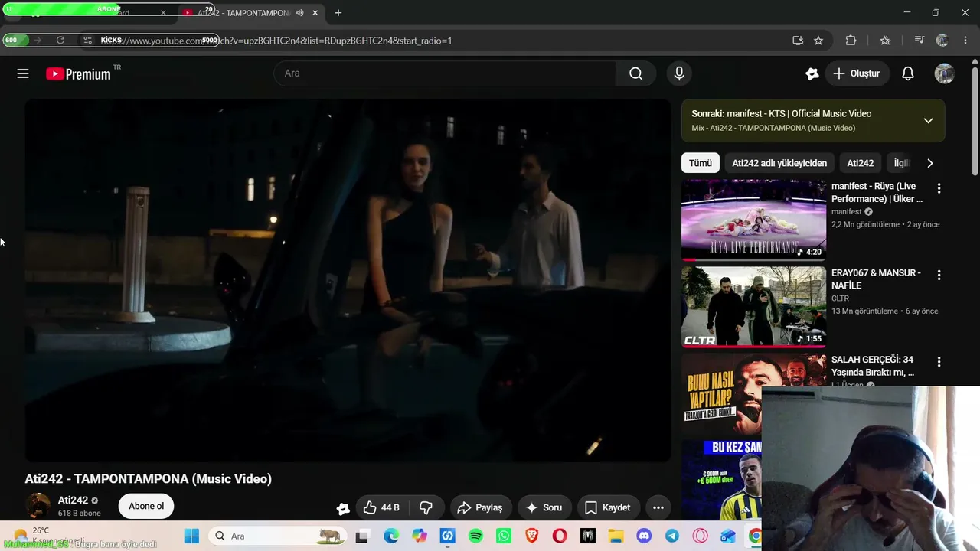
Task: Expand the Sonraki mix playlist panel
Action: [928, 120]
